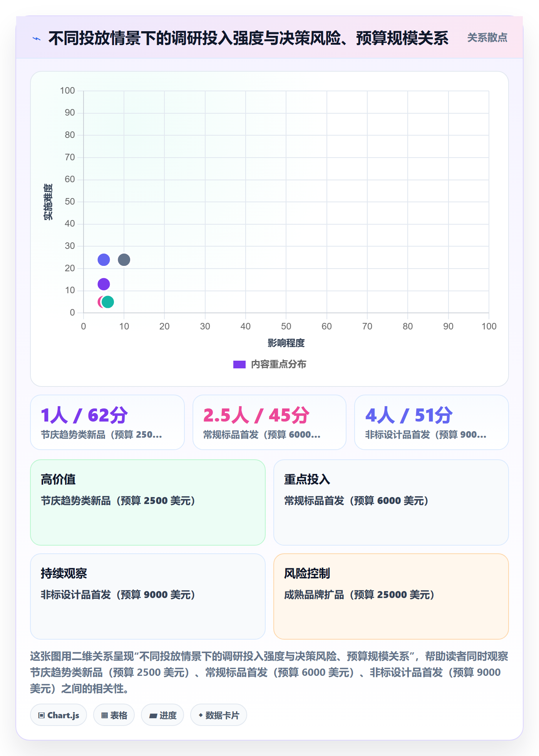
Task: Click the 内容重点分布 legend label
Action: [278, 365]
